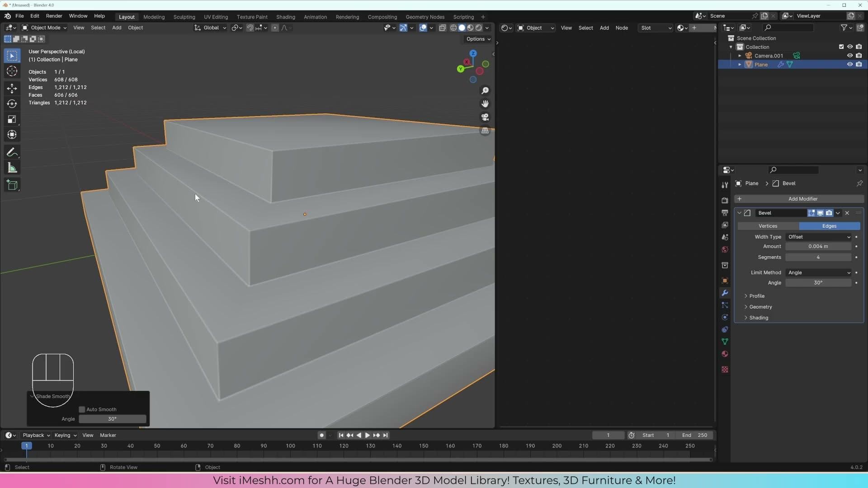Select Edges bevel affect button
This screenshot has width=868, height=488.
coord(830,226)
